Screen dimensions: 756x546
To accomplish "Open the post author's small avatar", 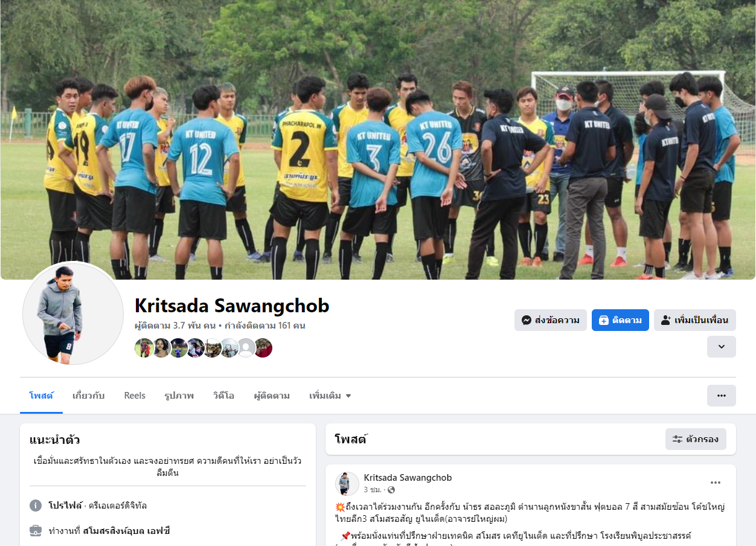I will click(x=347, y=484).
